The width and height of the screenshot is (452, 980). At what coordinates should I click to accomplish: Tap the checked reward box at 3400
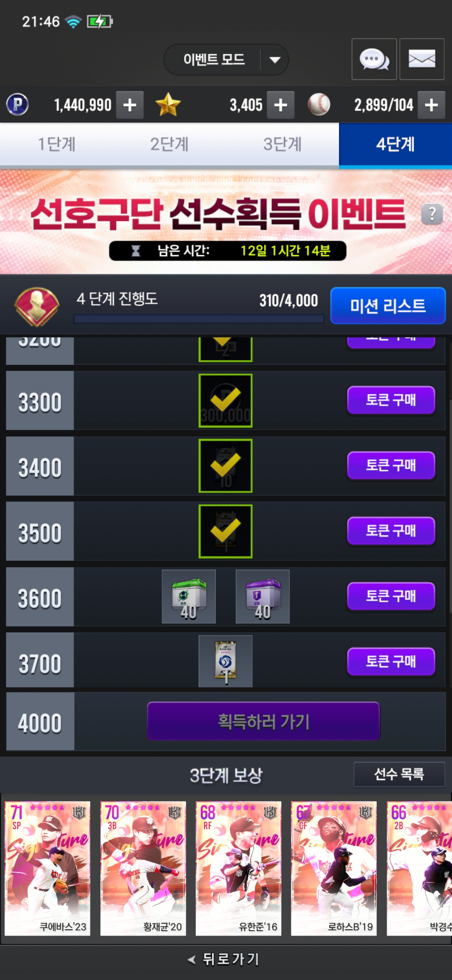pyautogui.click(x=226, y=466)
